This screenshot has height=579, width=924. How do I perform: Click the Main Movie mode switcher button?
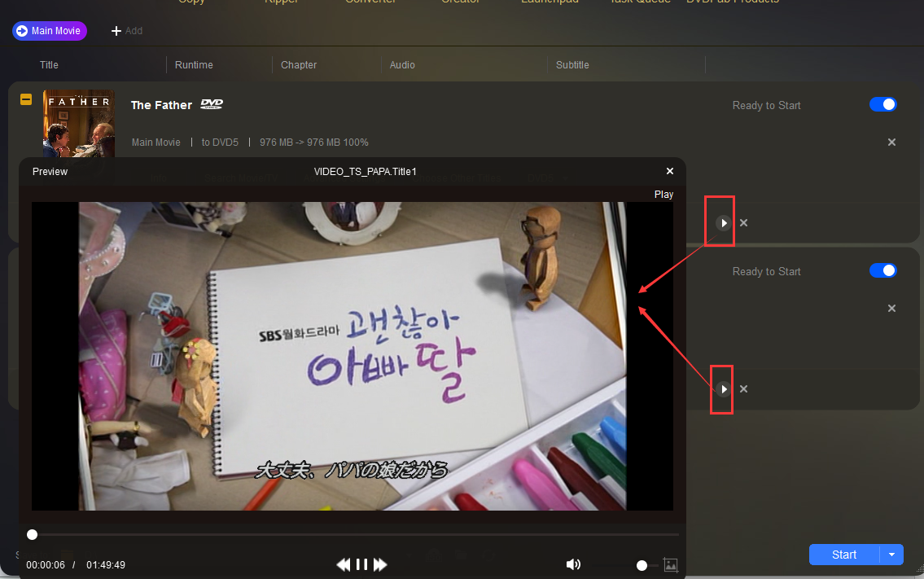click(x=50, y=31)
